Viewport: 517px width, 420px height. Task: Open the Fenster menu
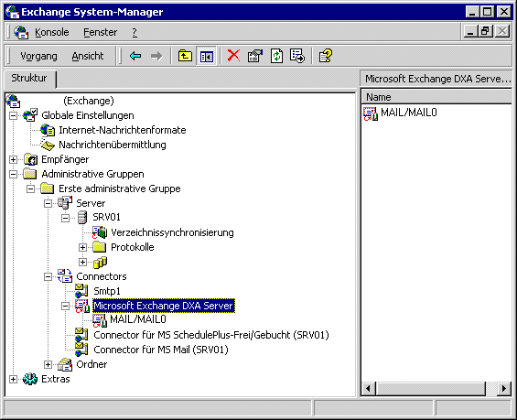click(101, 32)
